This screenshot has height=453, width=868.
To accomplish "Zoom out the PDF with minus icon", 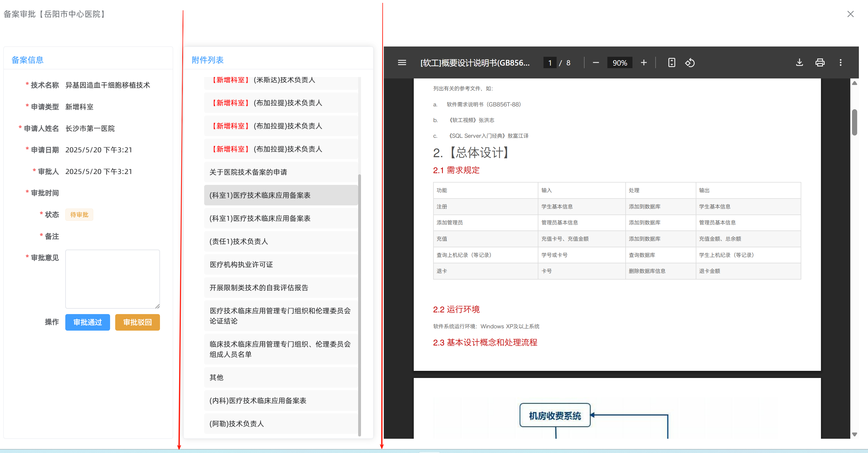I will (x=595, y=63).
